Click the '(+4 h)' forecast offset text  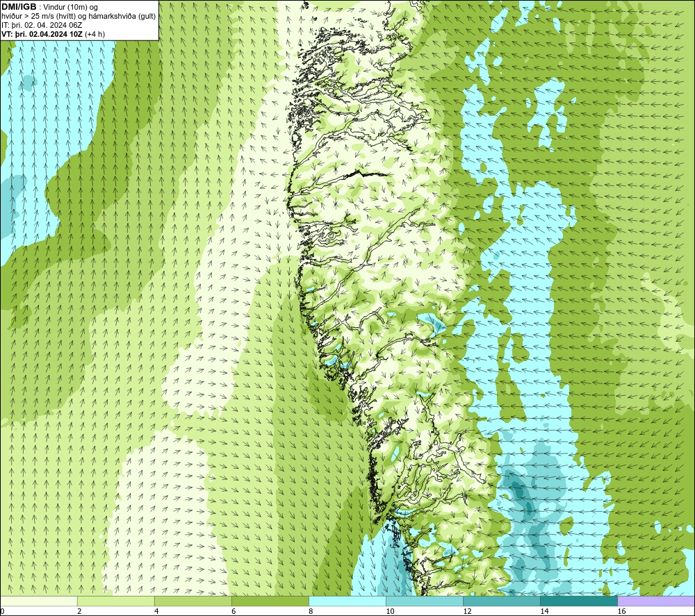pos(95,34)
